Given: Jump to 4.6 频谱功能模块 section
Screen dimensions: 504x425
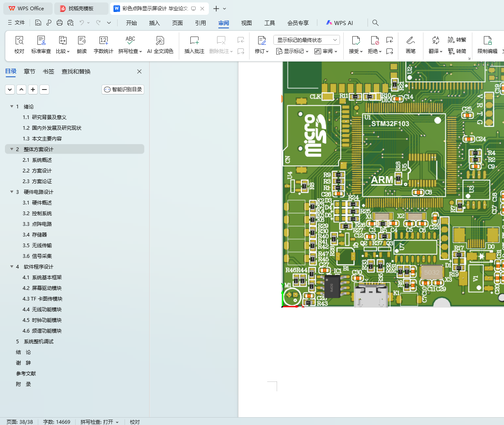Looking at the screenshot, I should [42, 331].
